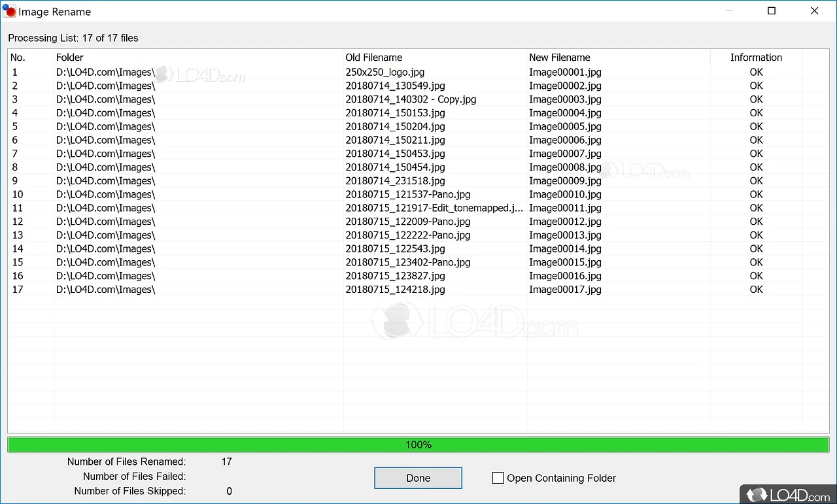This screenshot has width=837, height=504.
Task: Click the Processing List file count text
Action: (x=73, y=38)
